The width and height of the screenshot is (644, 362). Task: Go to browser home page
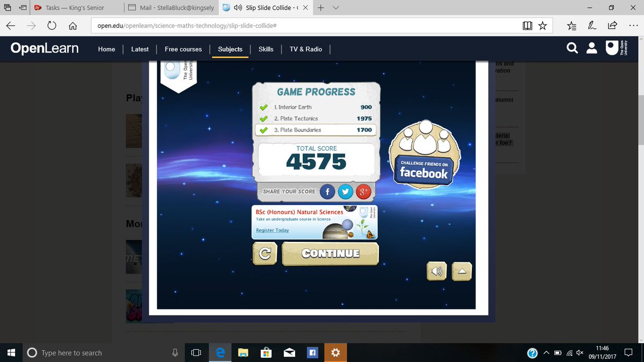click(x=73, y=26)
